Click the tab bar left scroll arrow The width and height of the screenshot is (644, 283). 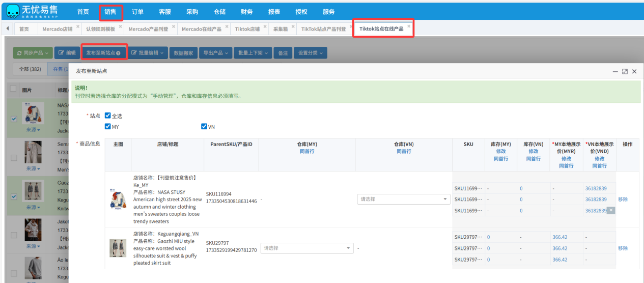pyautogui.click(x=8, y=29)
